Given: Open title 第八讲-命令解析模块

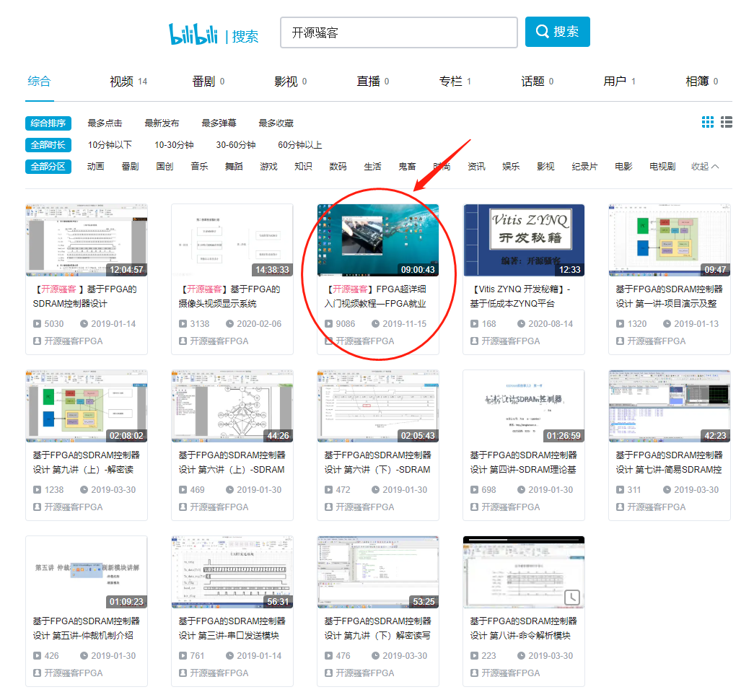Looking at the screenshot, I should [523, 629].
